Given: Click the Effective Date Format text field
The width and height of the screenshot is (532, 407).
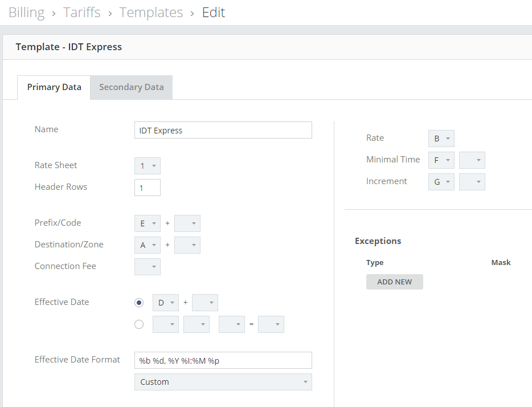Looking at the screenshot, I should coord(223,360).
